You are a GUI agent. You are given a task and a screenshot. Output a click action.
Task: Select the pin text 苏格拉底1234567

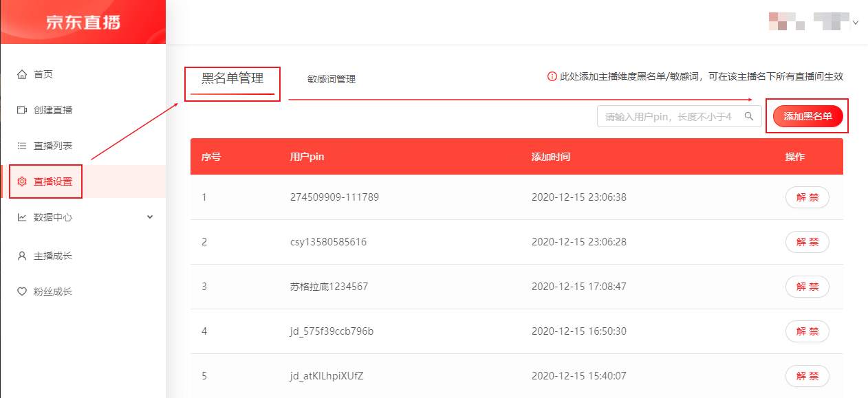(x=329, y=287)
